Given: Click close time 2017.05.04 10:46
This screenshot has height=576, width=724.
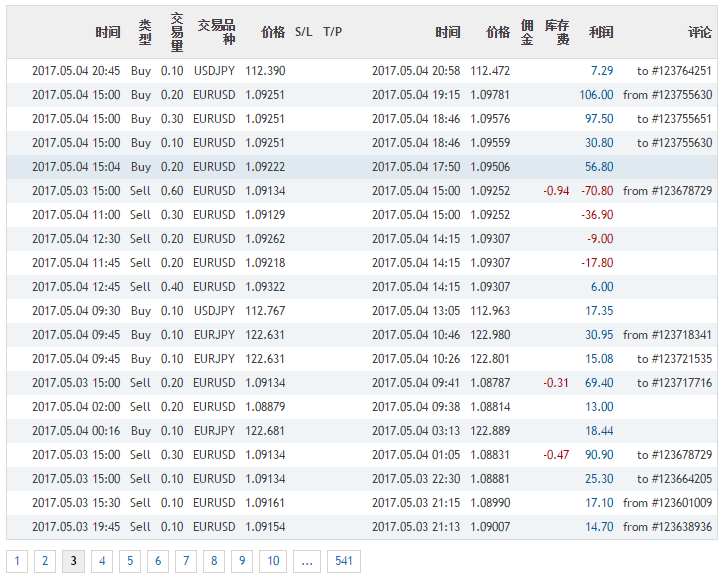Looking at the screenshot, I should [x=416, y=335].
